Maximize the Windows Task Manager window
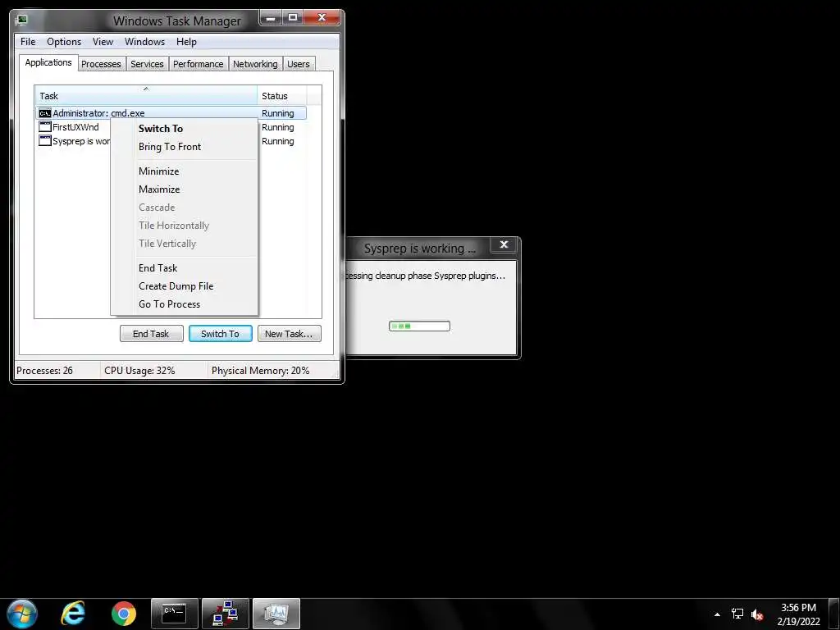This screenshot has width=840, height=630. [x=293, y=18]
